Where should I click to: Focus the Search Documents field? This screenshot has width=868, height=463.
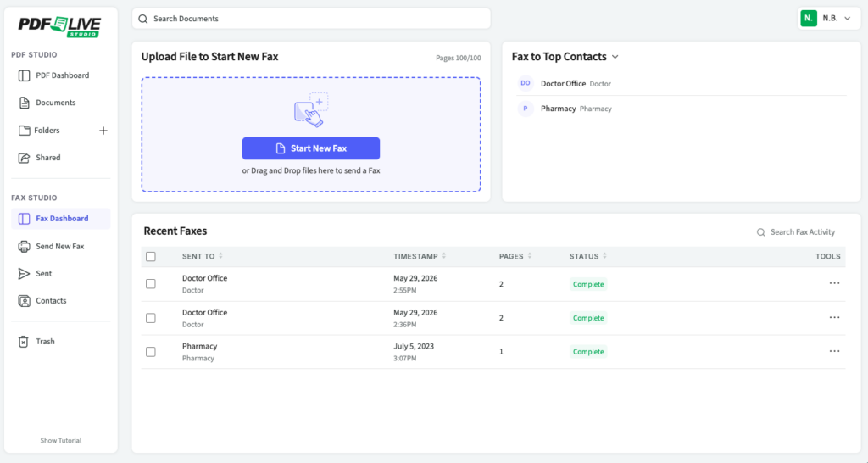311,19
